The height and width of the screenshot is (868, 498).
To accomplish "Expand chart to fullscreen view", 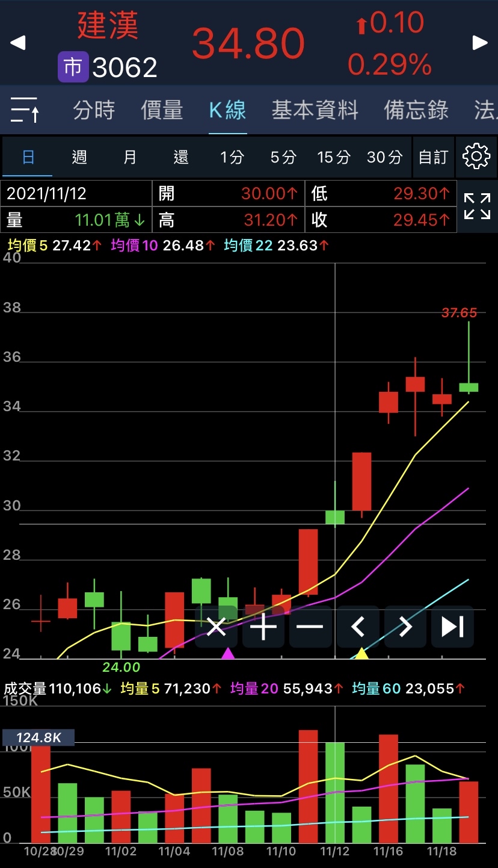I will (477, 206).
